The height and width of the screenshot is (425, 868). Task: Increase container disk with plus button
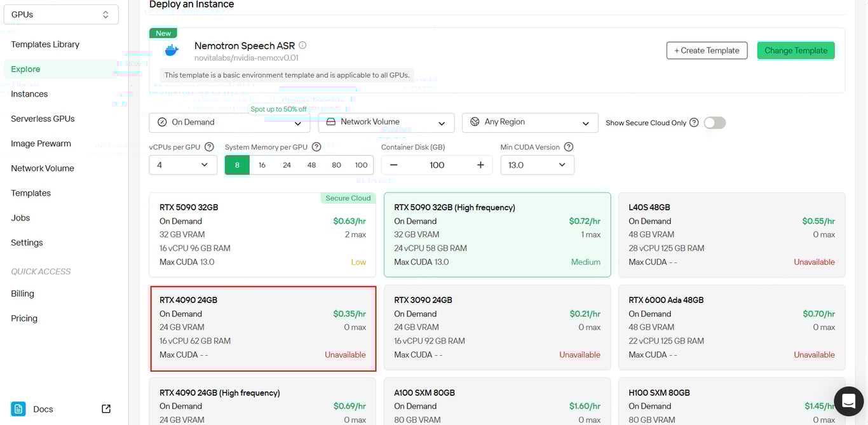[480, 165]
